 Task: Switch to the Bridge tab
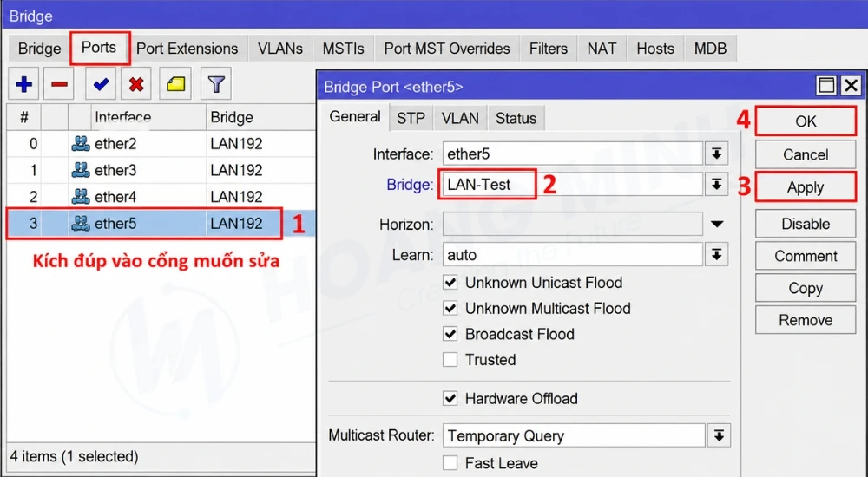pyautogui.click(x=39, y=49)
